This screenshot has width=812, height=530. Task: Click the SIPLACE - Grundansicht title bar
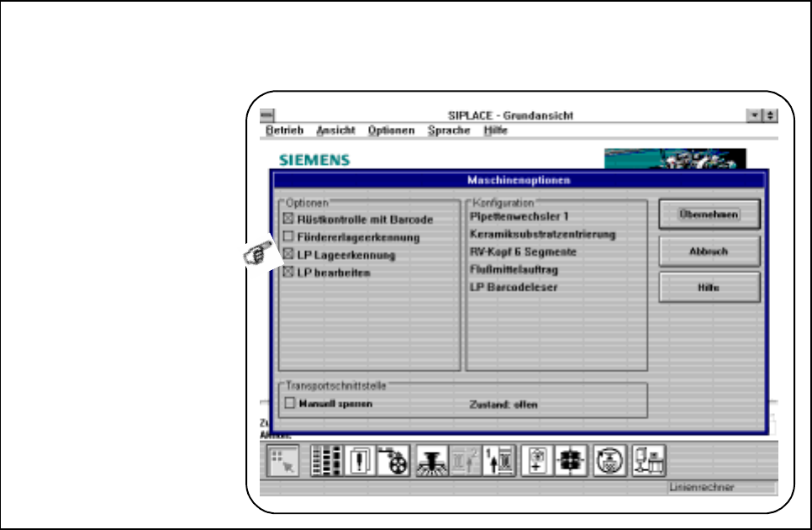click(x=510, y=115)
